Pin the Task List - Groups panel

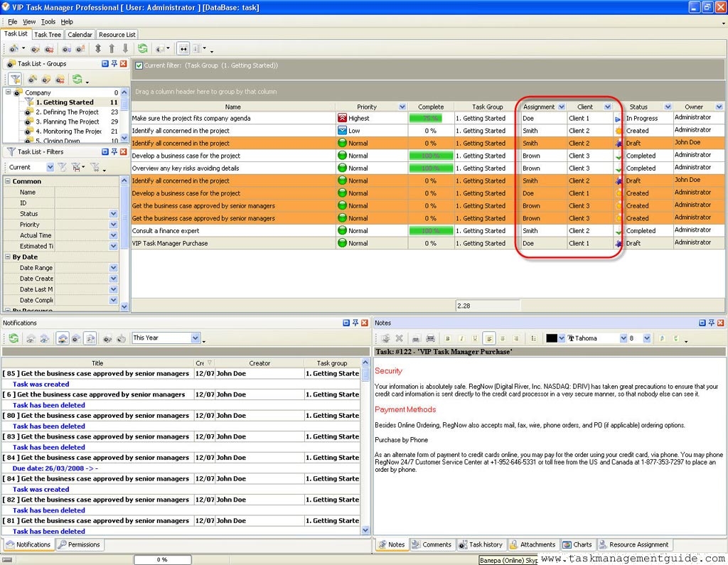pyautogui.click(x=114, y=63)
